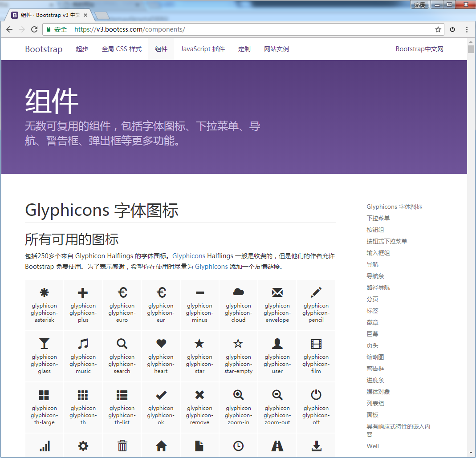Click the road icon in the bottom row
Screen dimensions: 476x458
coord(277,446)
